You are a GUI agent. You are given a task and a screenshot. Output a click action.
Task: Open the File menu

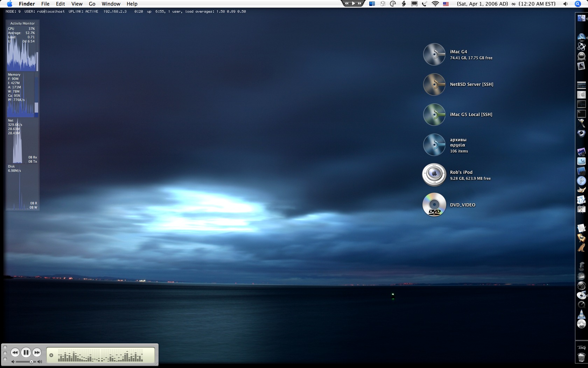click(x=45, y=4)
